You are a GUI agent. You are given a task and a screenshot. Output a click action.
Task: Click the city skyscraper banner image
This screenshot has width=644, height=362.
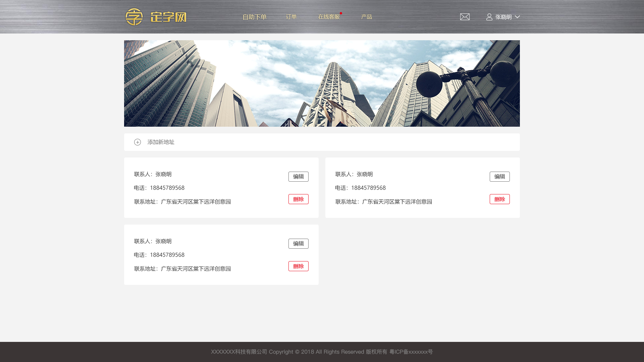(x=322, y=83)
